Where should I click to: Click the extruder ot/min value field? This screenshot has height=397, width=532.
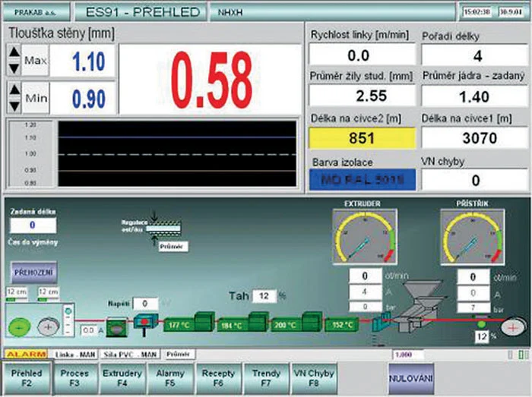coord(365,276)
